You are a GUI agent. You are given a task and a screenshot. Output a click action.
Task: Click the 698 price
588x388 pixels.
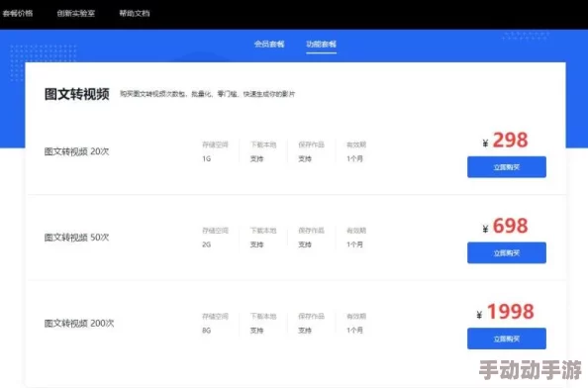(510, 226)
